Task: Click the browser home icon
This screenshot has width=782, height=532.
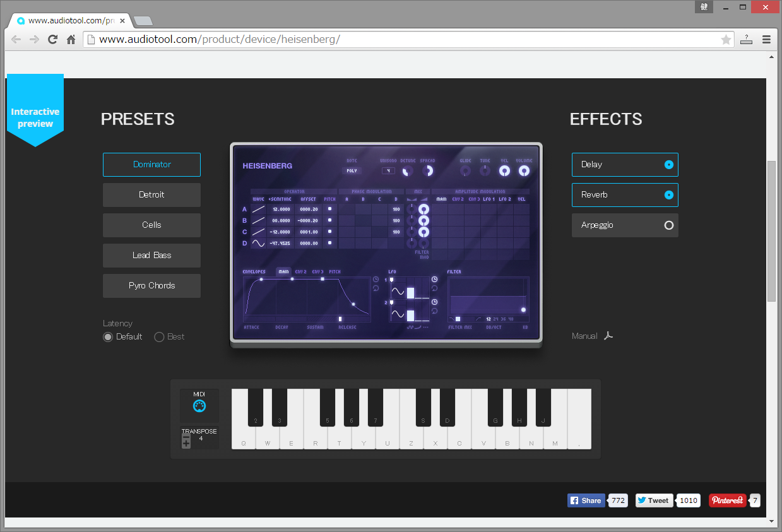Action: (x=71, y=39)
